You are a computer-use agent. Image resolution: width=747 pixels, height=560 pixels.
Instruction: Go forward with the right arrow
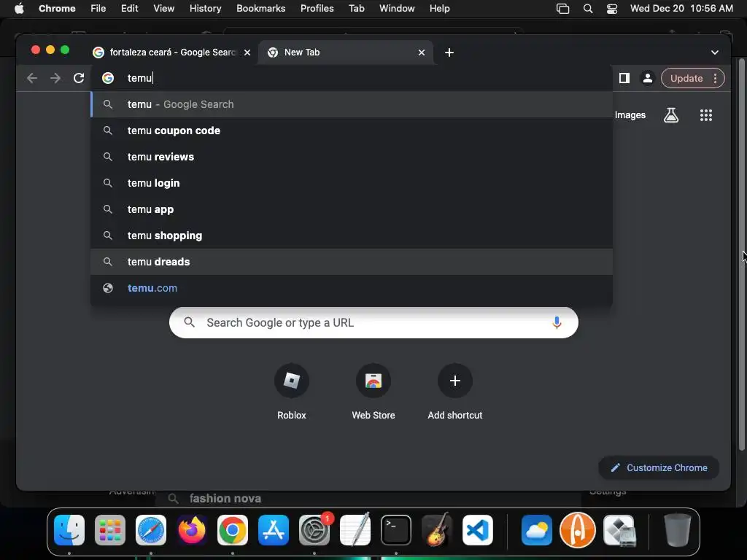(x=55, y=78)
